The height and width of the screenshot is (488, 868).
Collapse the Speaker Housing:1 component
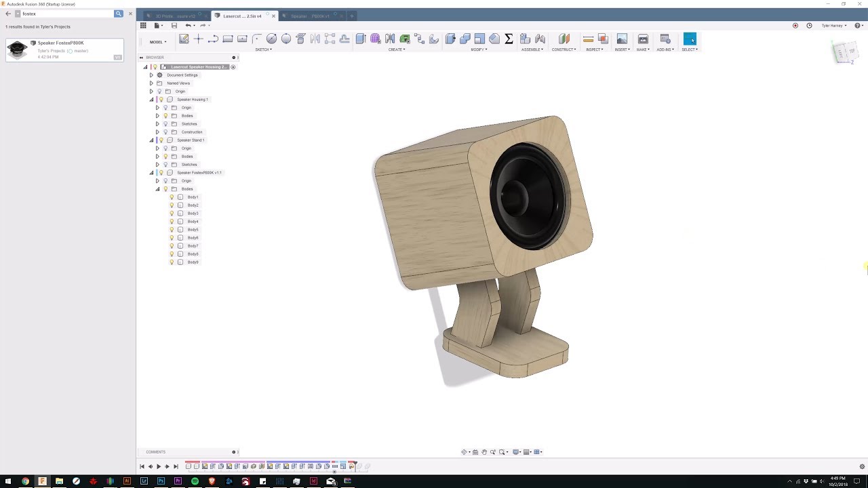coord(151,100)
